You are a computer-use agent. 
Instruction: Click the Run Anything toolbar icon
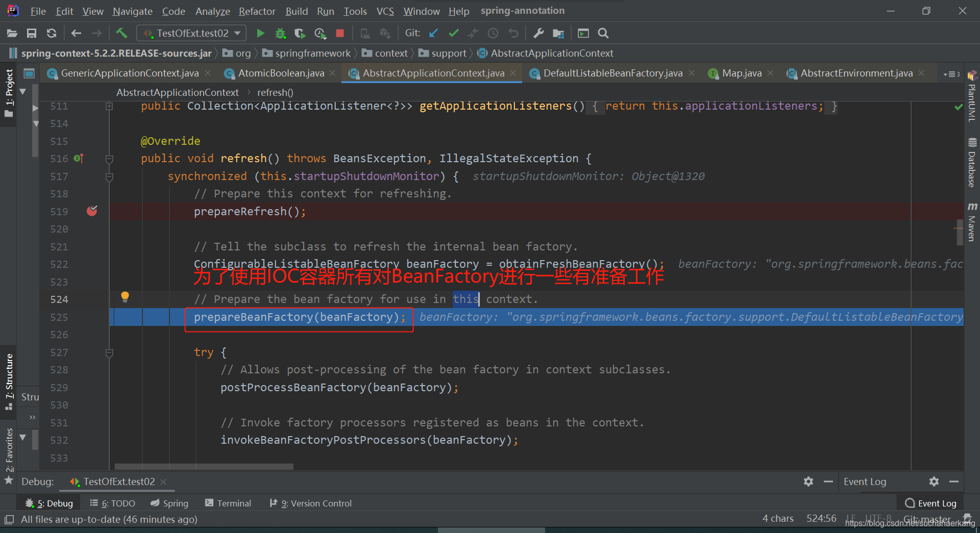583,33
